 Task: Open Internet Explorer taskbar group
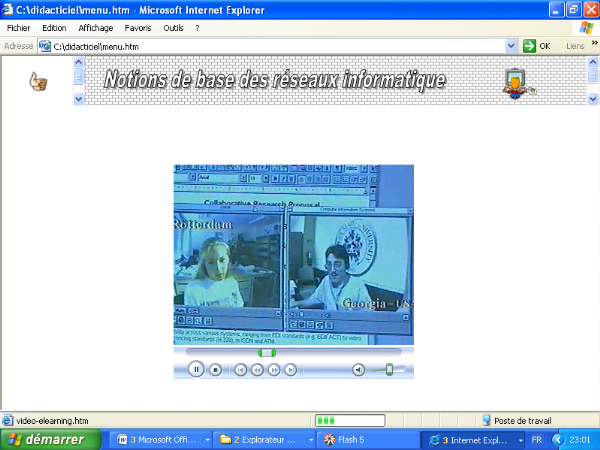tap(472, 440)
